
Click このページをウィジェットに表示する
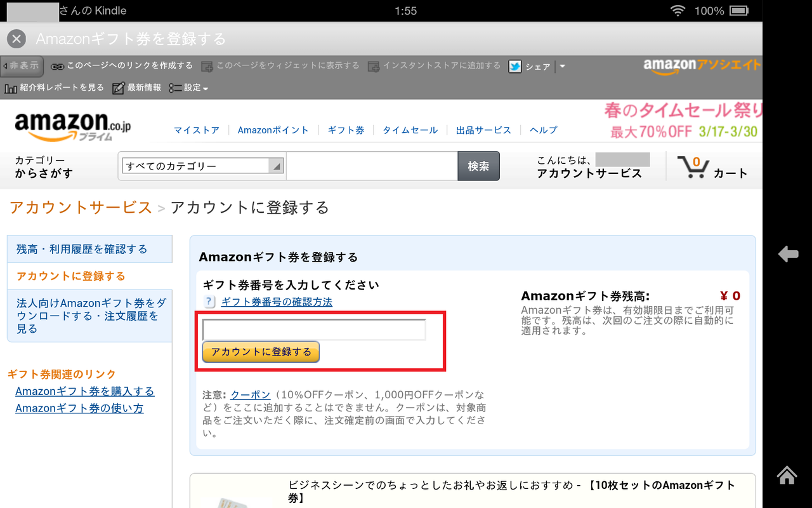[288, 65]
